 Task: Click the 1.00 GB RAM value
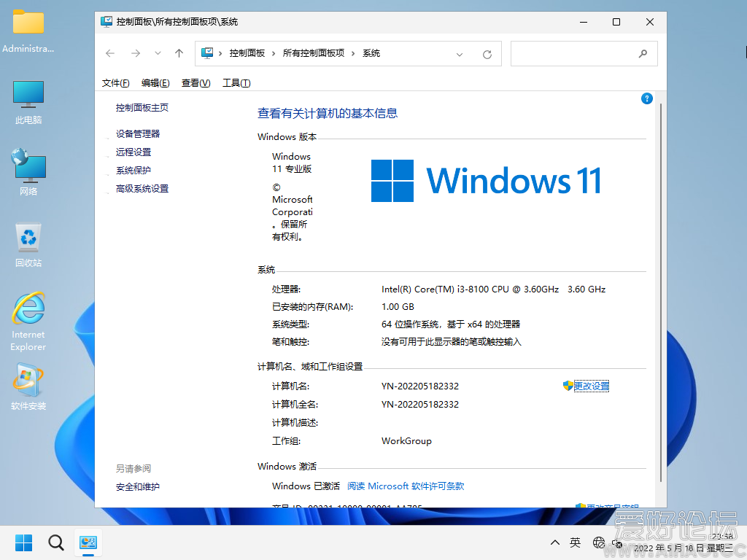[398, 307]
